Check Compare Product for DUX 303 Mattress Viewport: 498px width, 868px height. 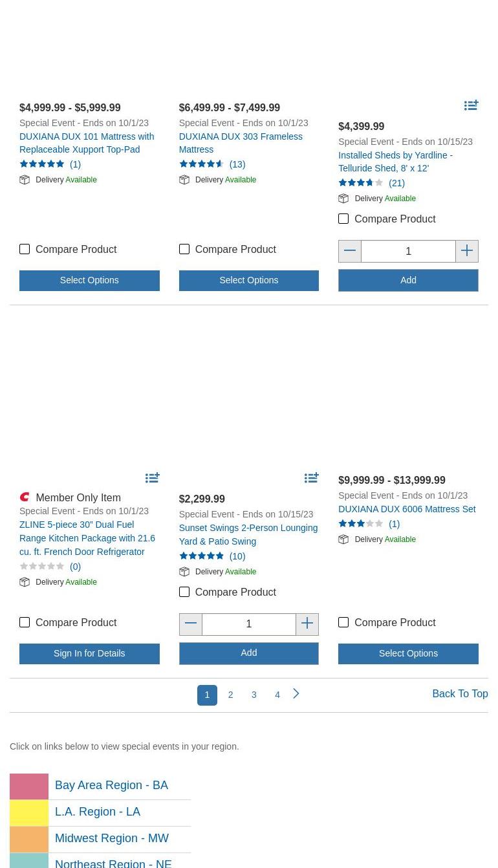pyautogui.click(x=184, y=249)
